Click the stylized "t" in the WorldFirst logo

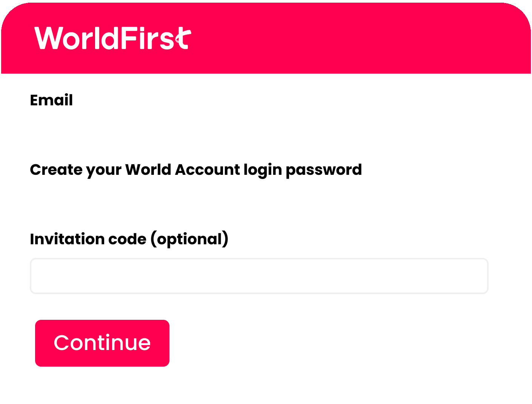[x=183, y=39]
